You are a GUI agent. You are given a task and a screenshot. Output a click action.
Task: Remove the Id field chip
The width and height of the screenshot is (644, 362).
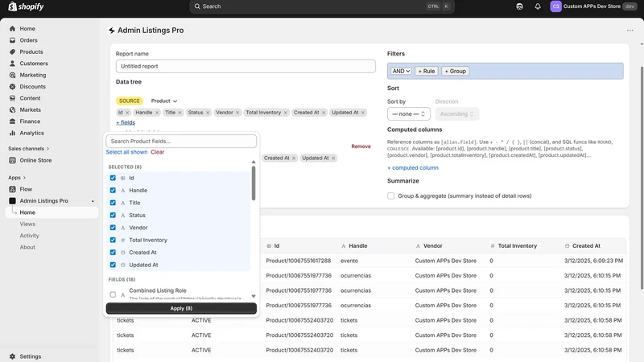point(127,113)
